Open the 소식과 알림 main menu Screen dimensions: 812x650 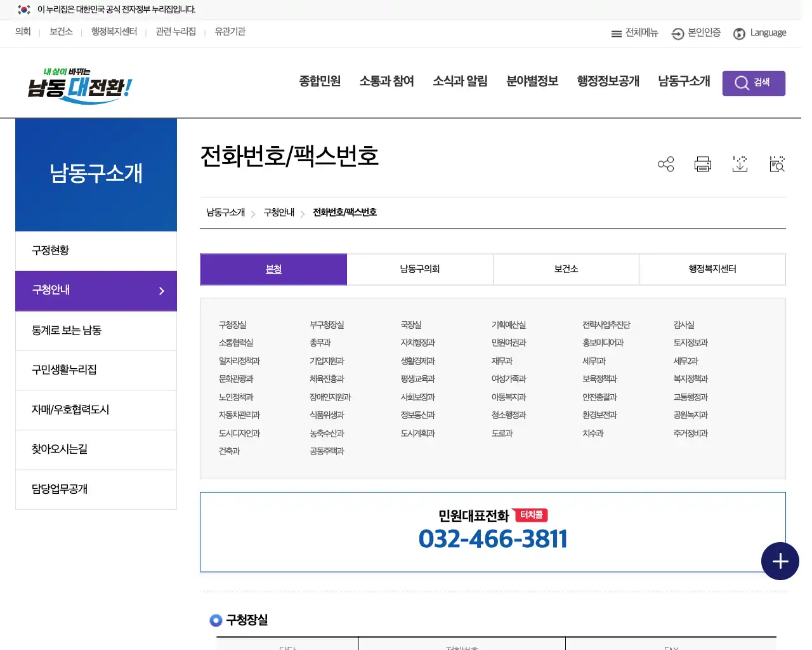[x=460, y=81]
